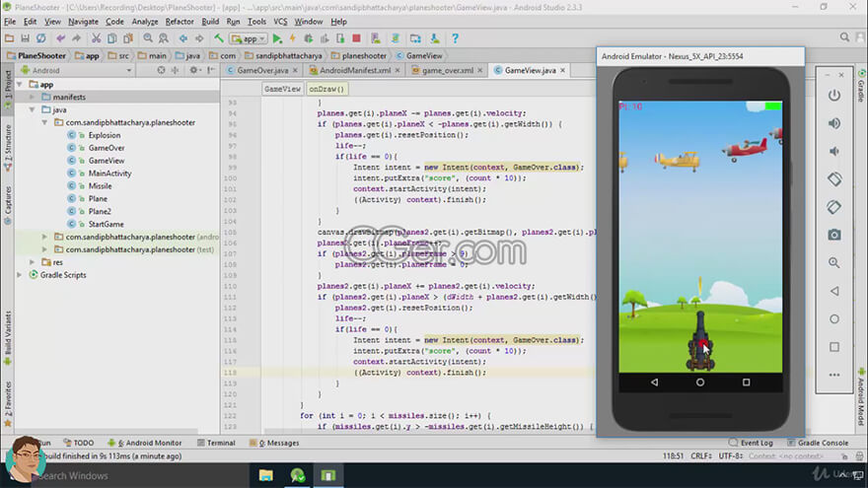
Task: Click the Undo arrow icon
Action: pyautogui.click(x=60, y=38)
